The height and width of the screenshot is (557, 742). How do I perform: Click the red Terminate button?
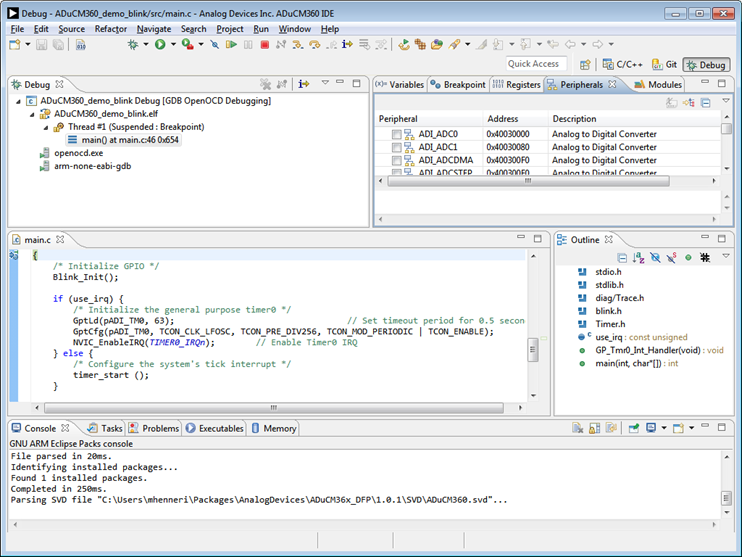265,44
